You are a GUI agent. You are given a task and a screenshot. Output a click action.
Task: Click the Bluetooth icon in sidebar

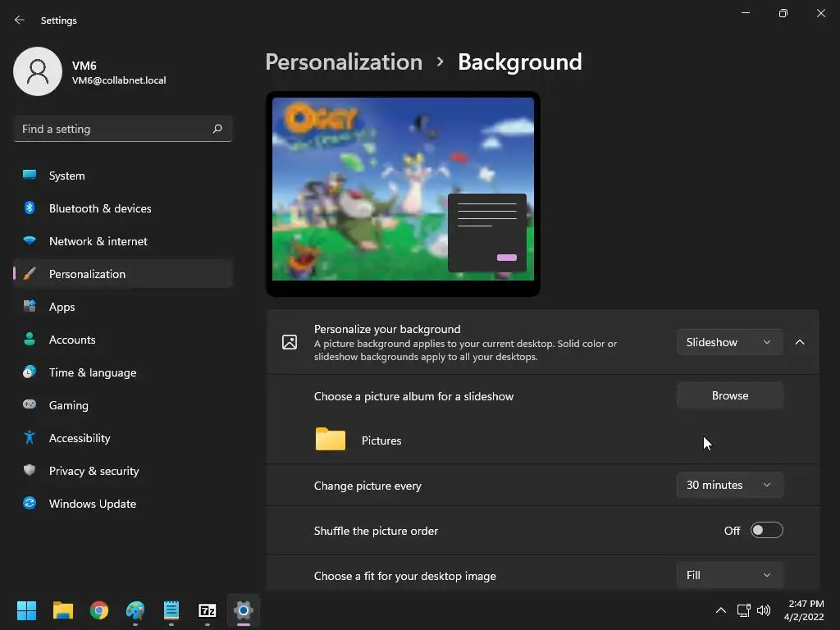click(30, 208)
